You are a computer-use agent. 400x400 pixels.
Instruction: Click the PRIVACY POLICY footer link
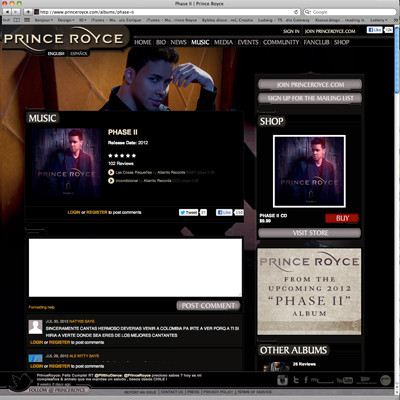[x=219, y=392]
